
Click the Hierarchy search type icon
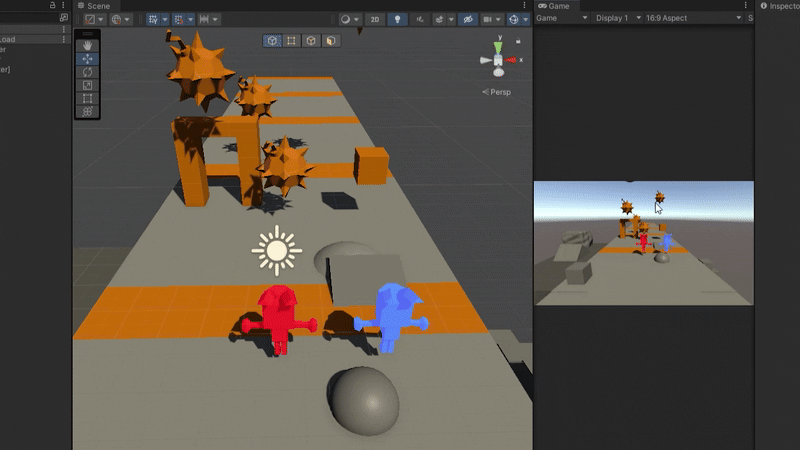click(x=63, y=17)
